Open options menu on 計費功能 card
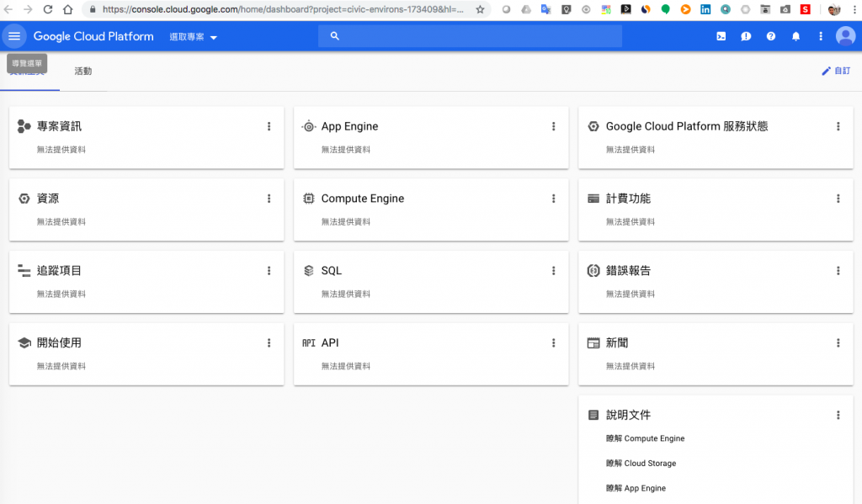Image resolution: width=862 pixels, height=504 pixels. (838, 199)
